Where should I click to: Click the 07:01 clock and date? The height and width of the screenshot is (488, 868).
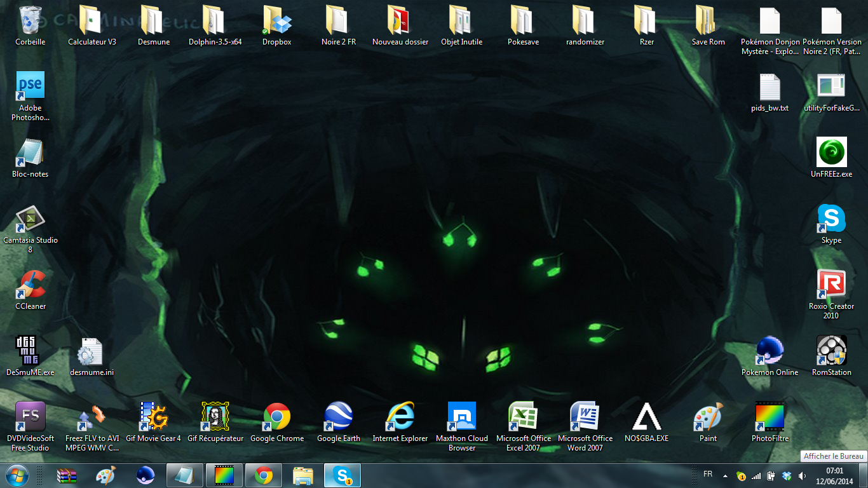834,476
